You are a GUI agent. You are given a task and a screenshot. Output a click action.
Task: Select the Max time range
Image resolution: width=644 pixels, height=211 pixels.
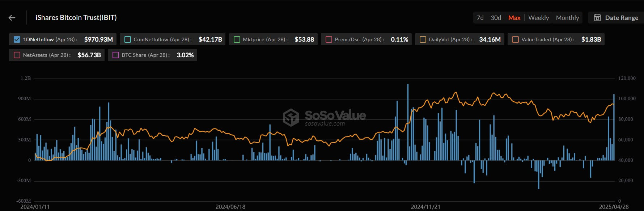tap(514, 18)
